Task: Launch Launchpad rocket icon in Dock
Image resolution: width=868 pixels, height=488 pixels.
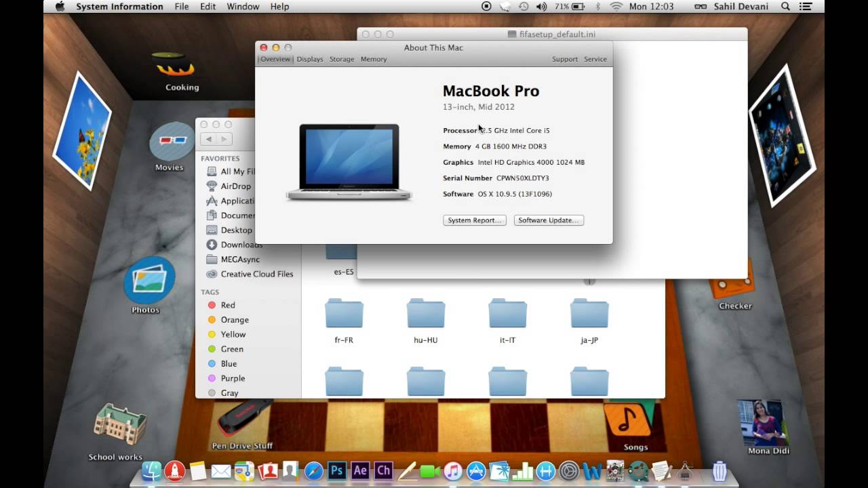Action: 175,471
